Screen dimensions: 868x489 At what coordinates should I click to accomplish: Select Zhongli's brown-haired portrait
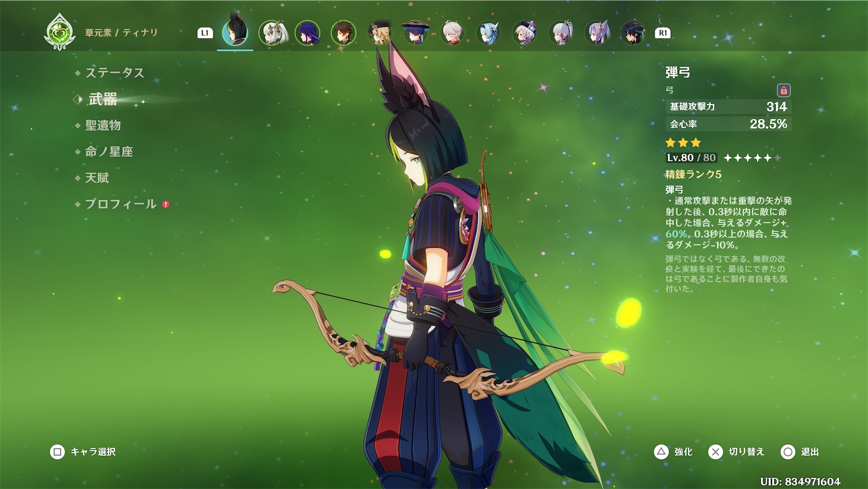click(x=343, y=32)
